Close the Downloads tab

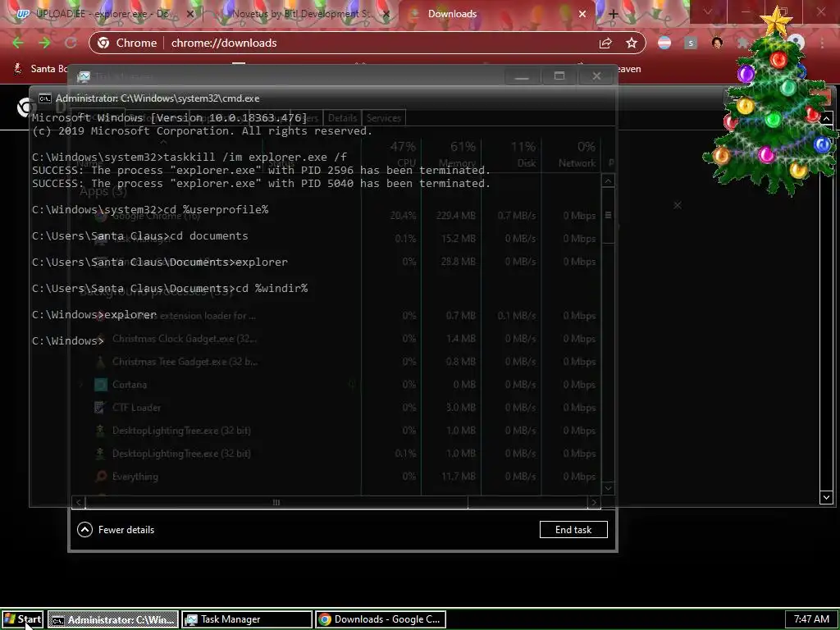point(582,14)
